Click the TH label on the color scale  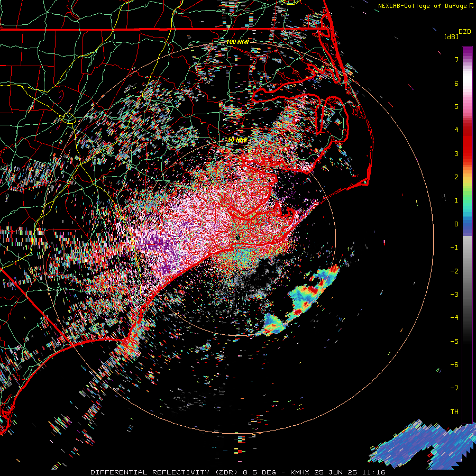454,411
